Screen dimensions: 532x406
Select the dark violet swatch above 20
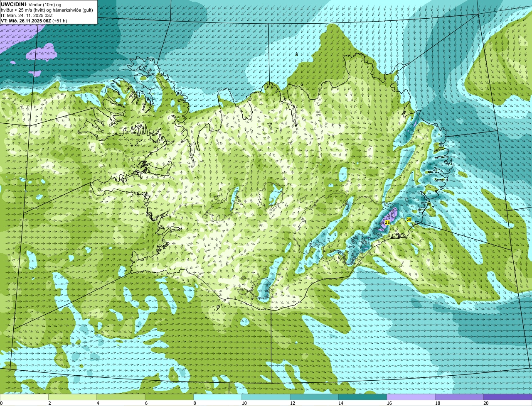click(508, 397)
